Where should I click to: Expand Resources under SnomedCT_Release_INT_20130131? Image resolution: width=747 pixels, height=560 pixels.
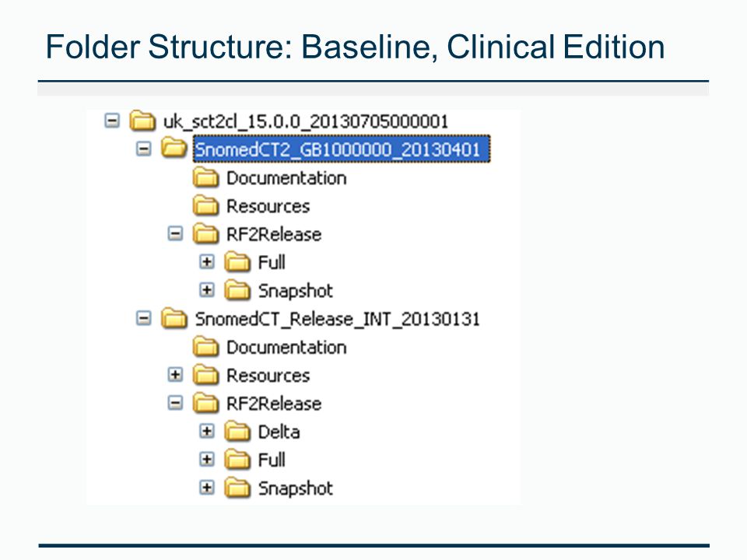(175, 374)
